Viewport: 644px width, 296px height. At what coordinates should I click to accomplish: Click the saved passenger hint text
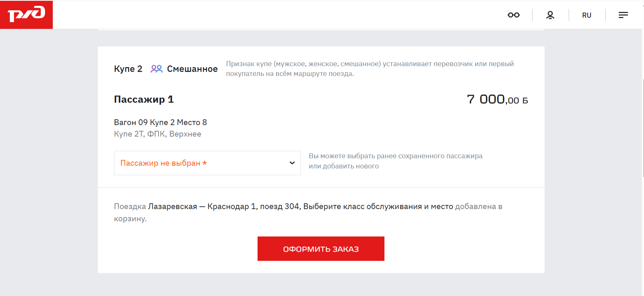click(x=395, y=161)
